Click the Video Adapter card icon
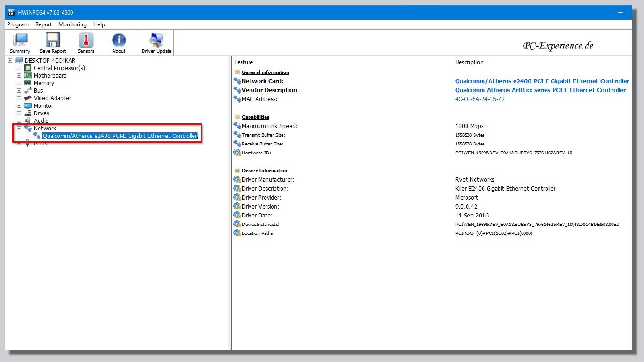The width and height of the screenshot is (644, 362). click(x=28, y=98)
